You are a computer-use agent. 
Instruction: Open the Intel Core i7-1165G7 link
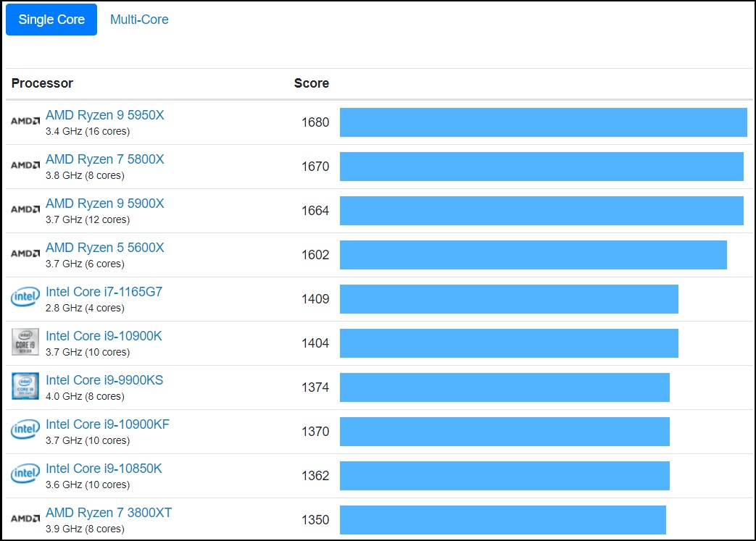tap(104, 292)
